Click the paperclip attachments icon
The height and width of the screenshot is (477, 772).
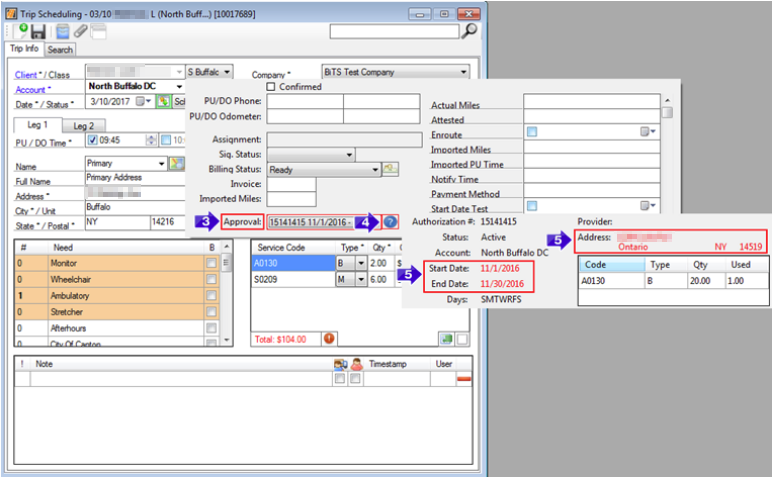(x=80, y=32)
